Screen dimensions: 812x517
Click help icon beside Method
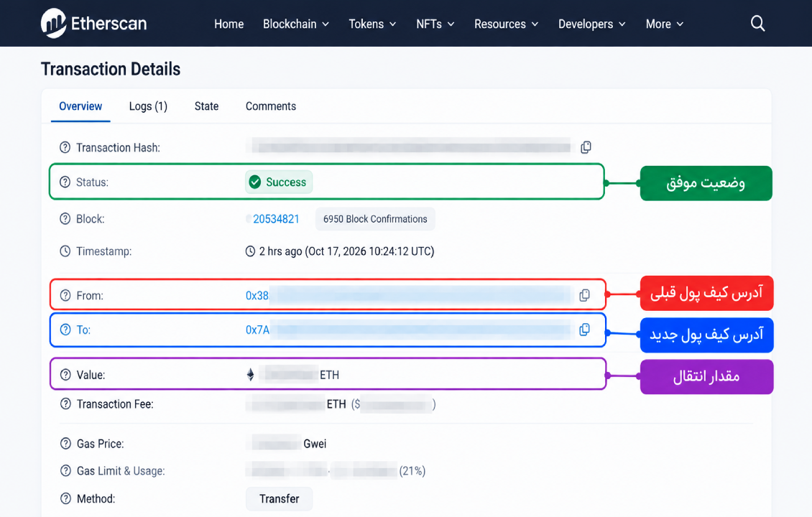pos(65,498)
